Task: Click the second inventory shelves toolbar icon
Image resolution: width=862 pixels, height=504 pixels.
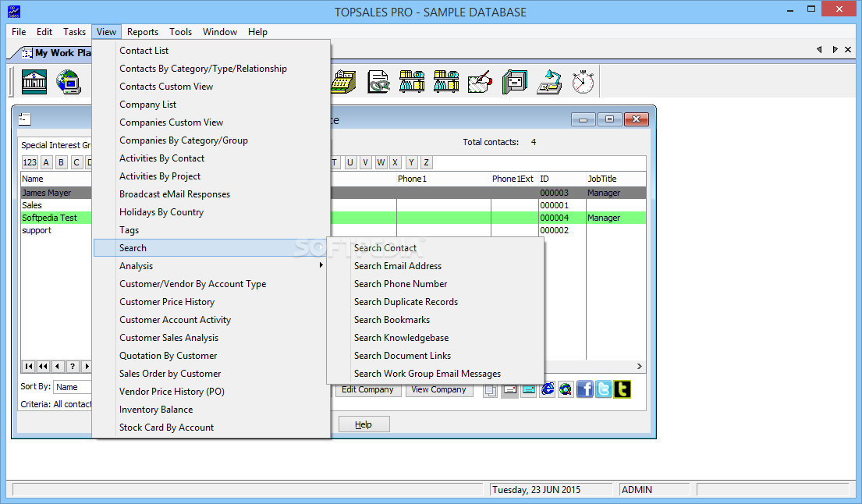Action: pos(446,82)
